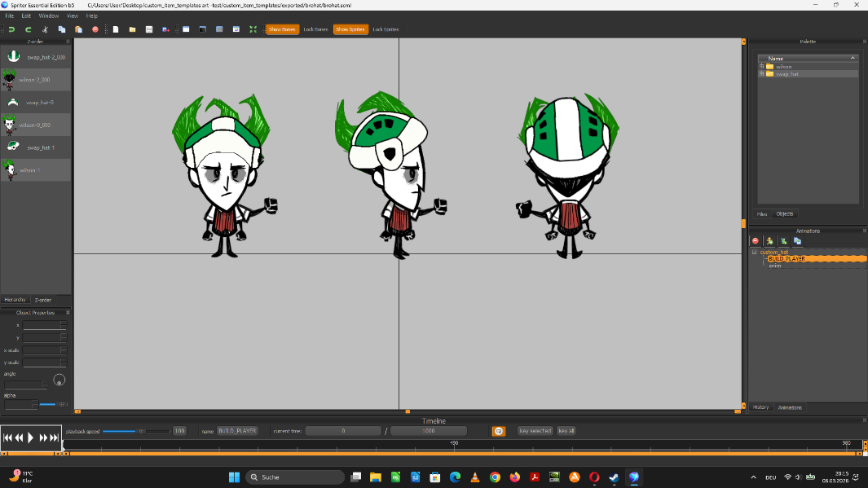Image resolution: width=868 pixels, height=488 pixels.
Task: Open the Objects tab in the Palette panel
Action: click(784, 213)
